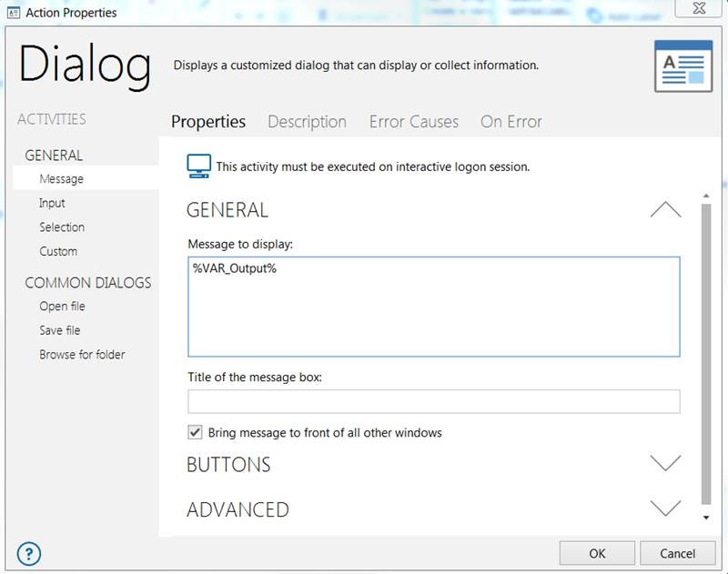Expand the ADVANCED section

(x=665, y=509)
